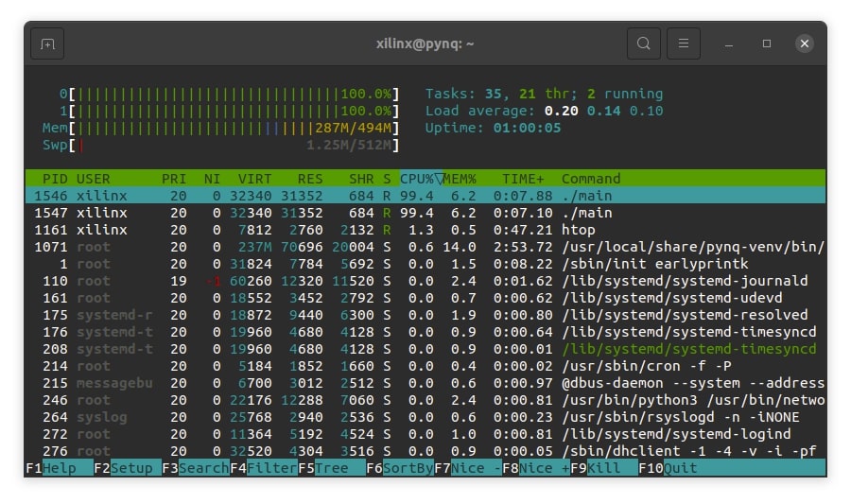Select the systemd-resolved process row
Image resolution: width=851 pixels, height=504 pixels.
point(425,315)
